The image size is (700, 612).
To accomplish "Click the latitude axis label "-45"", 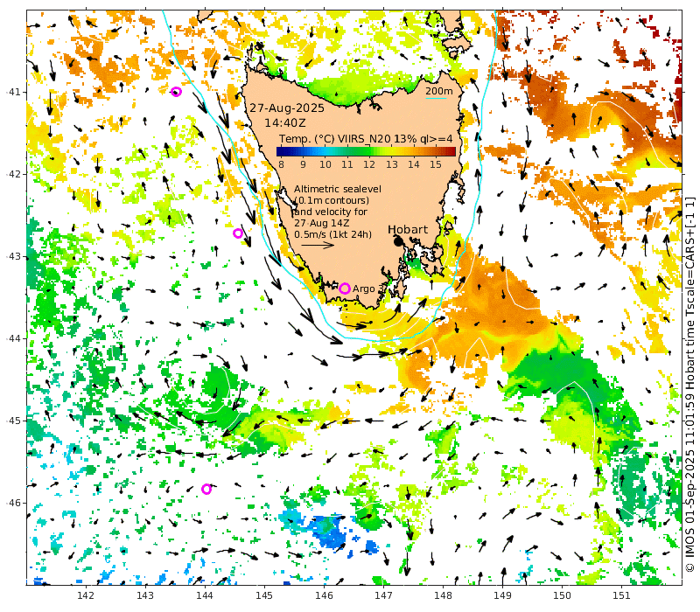I will [x=13, y=421].
